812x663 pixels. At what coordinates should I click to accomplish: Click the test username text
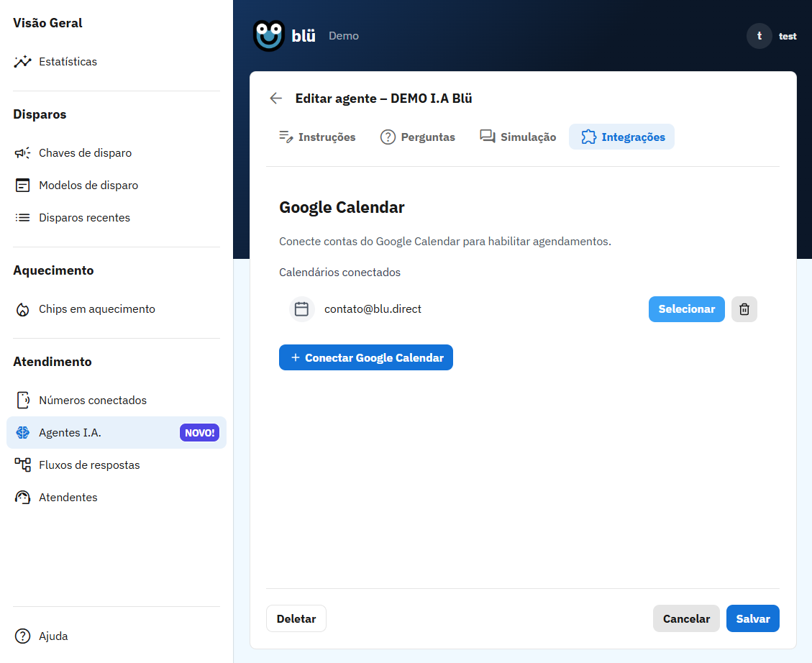click(x=788, y=36)
